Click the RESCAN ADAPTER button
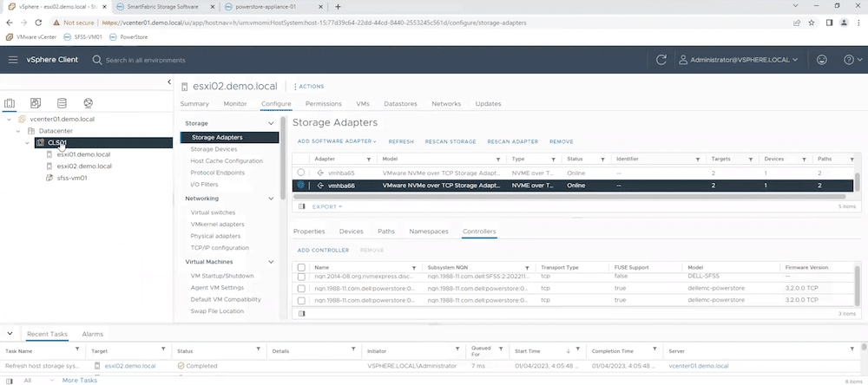The height and width of the screenshot is (385, 868). tap(513, 141)
